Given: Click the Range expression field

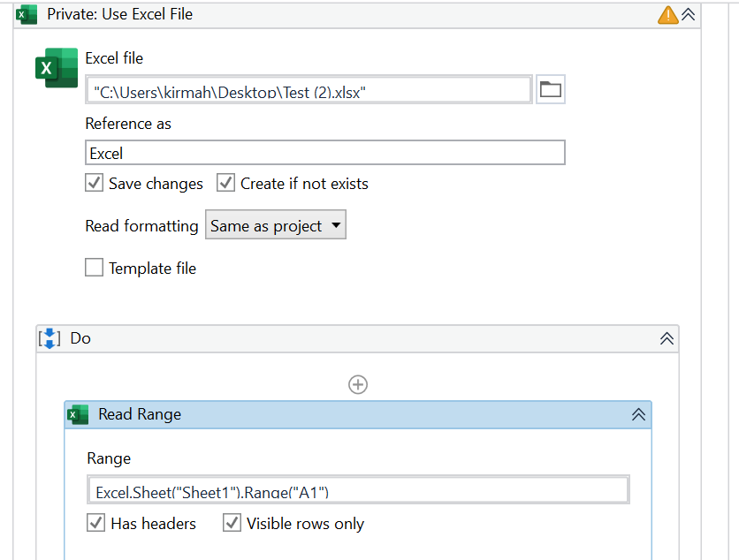Looking at the screenshot, I should click(358, 490).
